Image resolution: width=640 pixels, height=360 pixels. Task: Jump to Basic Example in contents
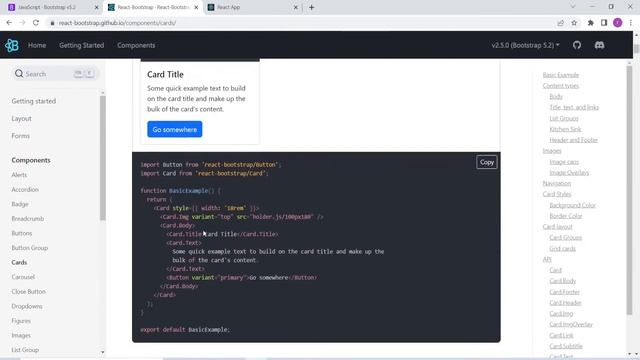(x=561, y=75)
